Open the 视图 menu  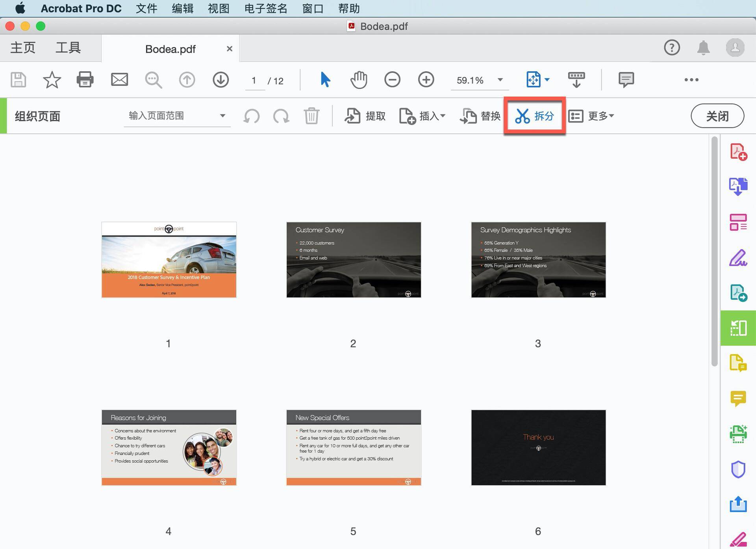pyautogui.click(x=218, y=8)
